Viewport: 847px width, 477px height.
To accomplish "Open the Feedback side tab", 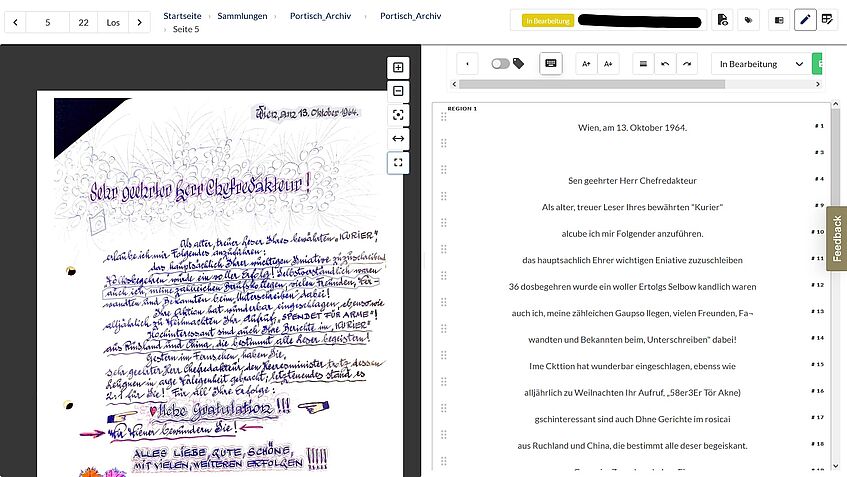I will (x=837, y=238).
